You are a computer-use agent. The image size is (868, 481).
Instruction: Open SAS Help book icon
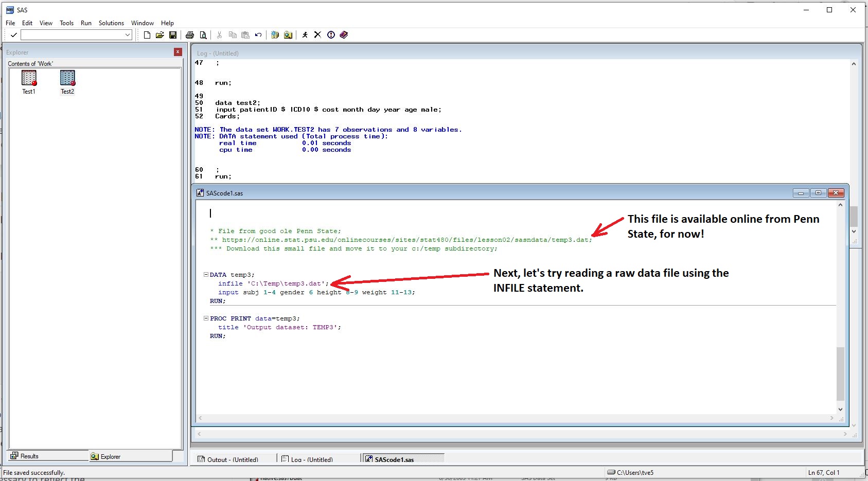pyautogui.click(x=344, y=35)
